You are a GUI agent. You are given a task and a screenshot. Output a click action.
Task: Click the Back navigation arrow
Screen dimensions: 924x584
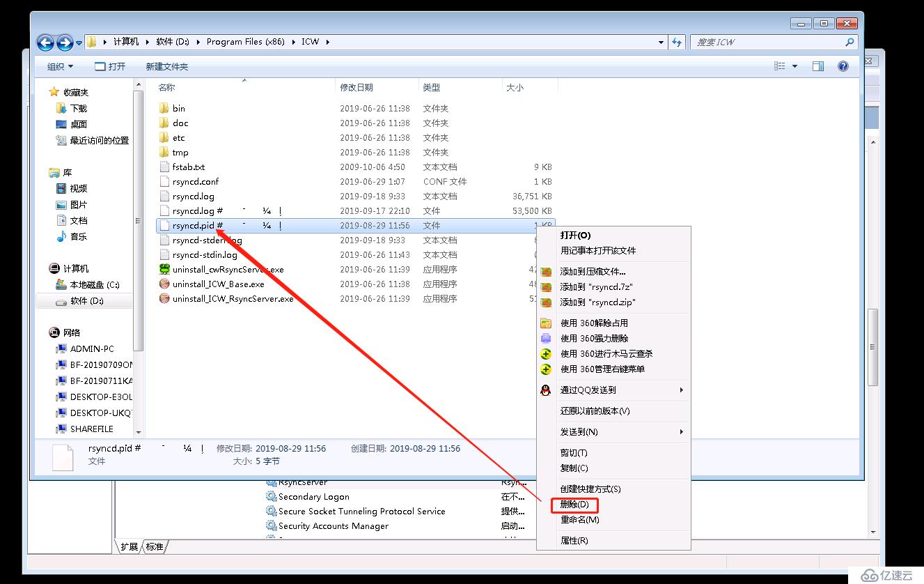45,43
